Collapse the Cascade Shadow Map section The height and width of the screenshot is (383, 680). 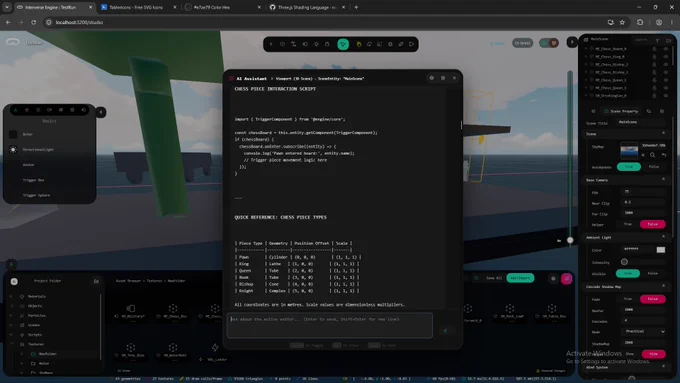coord(663,287)
